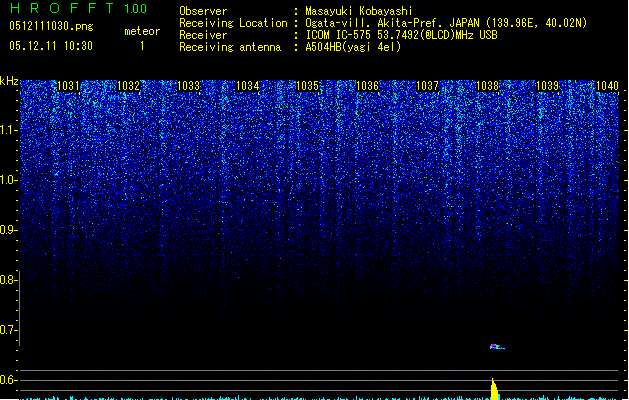Click the 0.6 kHz frequency label
Viewport: 629px width, 400px height.
(x=8, y=380)
